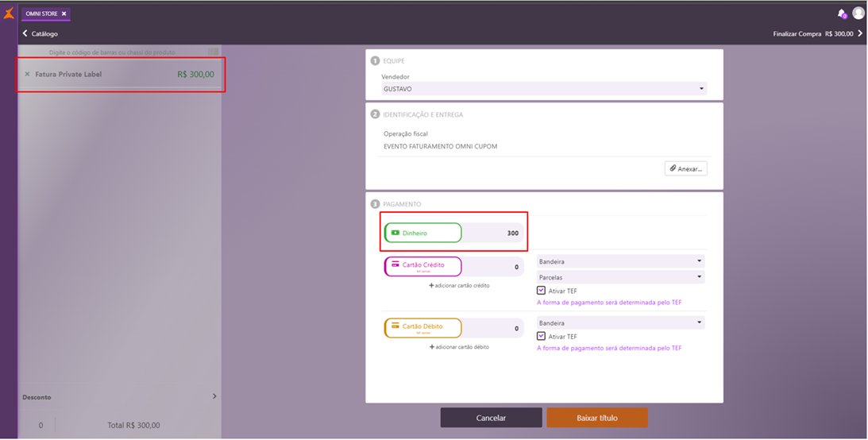Toggle Ativar TEF for debit card
Image resolution: width=868 pixels, height=440 pixels.
pyautogui.click(x=541, y=336)
